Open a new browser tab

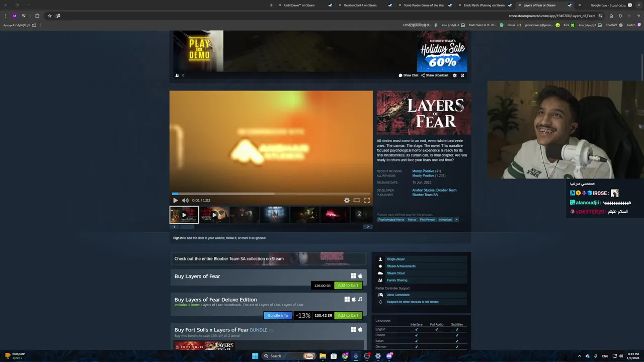pos(271,5)
